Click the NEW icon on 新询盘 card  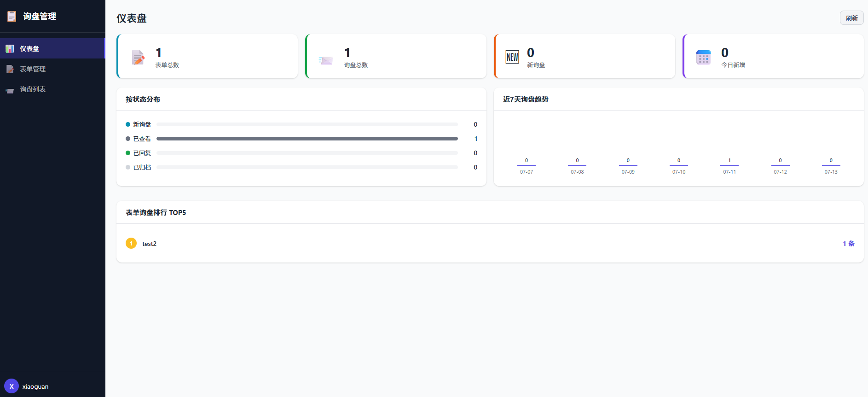(x=512, y=57)
